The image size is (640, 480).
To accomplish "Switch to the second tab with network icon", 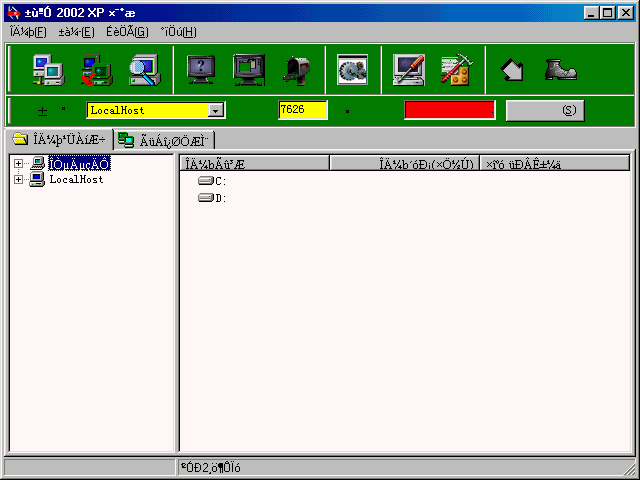I will coord(163,140).
